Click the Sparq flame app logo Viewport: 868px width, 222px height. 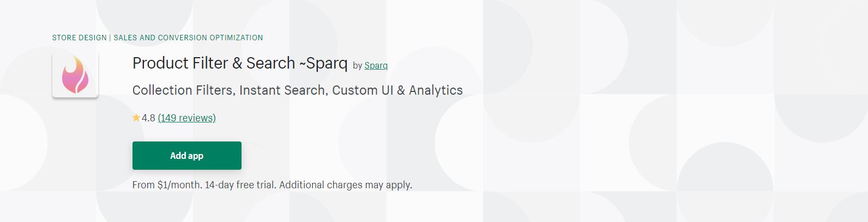tap(75, 75)
